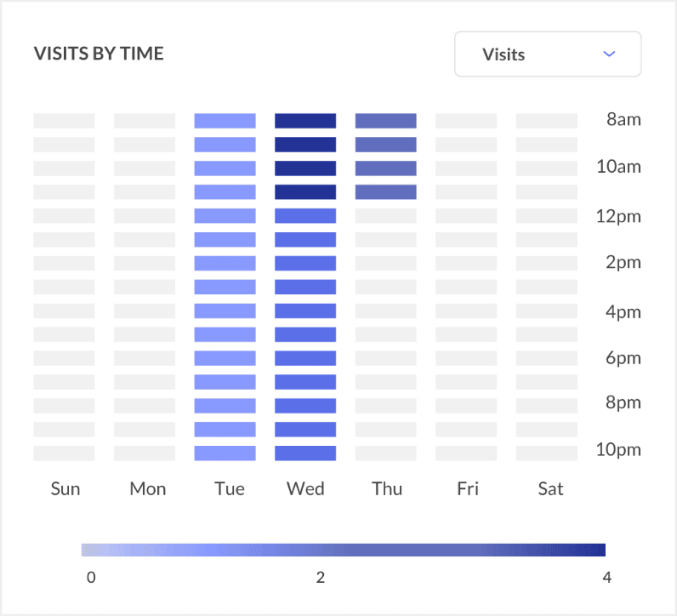677x616 pixels.
Task: Click the Thursday 8am heatmap cell
Action: [x=385, y=121]
